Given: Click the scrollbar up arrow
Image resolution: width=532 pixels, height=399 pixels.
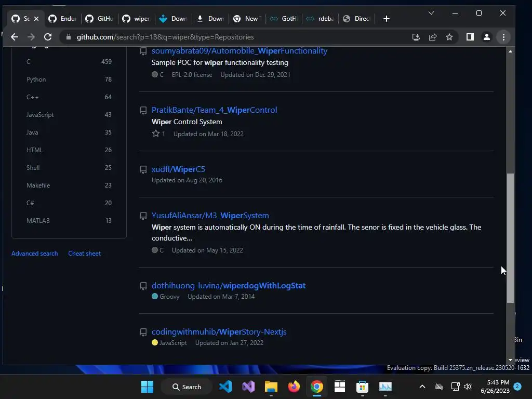Looking at the screenshot, I should point(510,51).
